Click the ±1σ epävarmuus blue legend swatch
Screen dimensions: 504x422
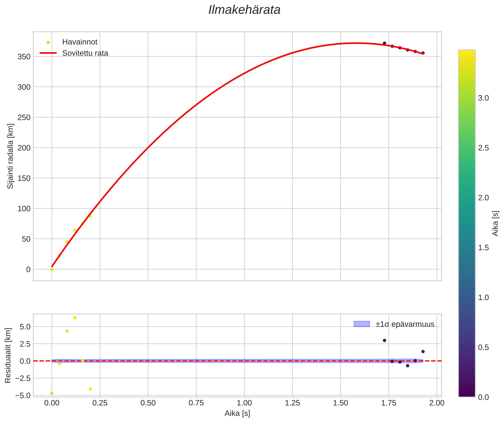click(362, 324)
